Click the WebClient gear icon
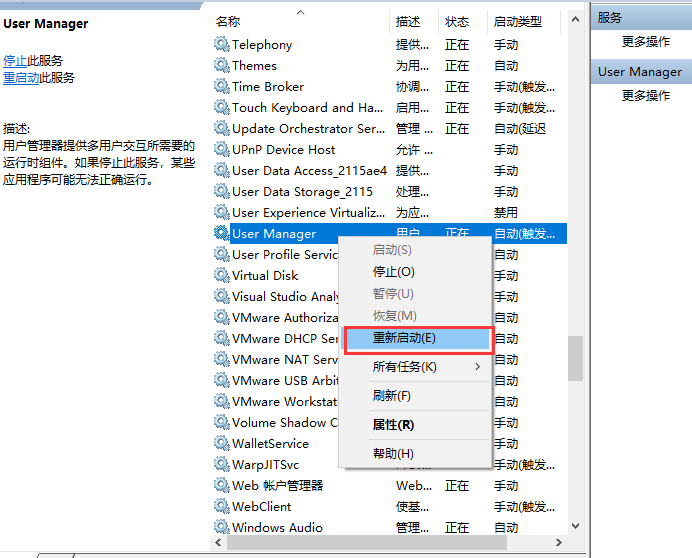The height and width of the screenshot is (558, 692). pyautogui.click(x=222, y=506)
